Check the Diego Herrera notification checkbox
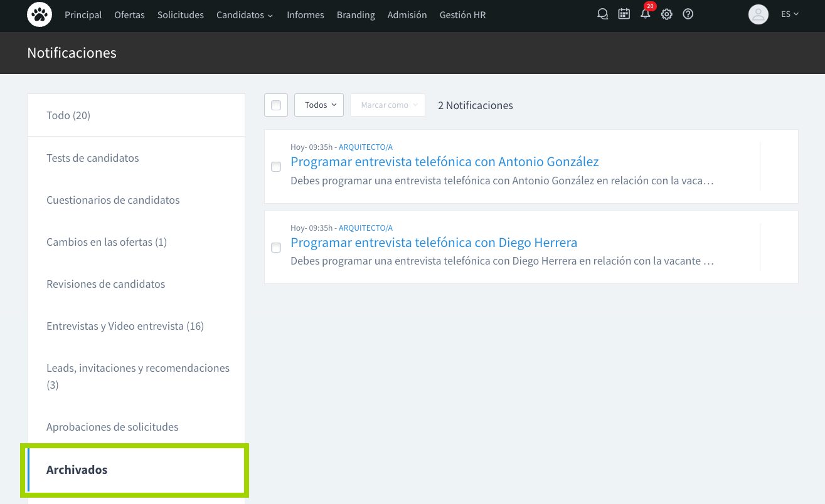This screenshot has height=504, width=825. tap(276, 248)
